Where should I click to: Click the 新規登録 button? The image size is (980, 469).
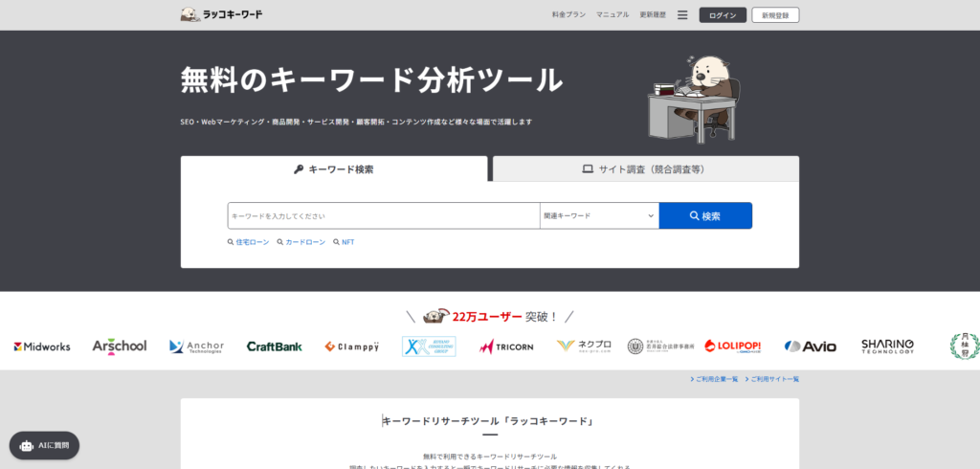pyautogui.click(x=775, y=15)
